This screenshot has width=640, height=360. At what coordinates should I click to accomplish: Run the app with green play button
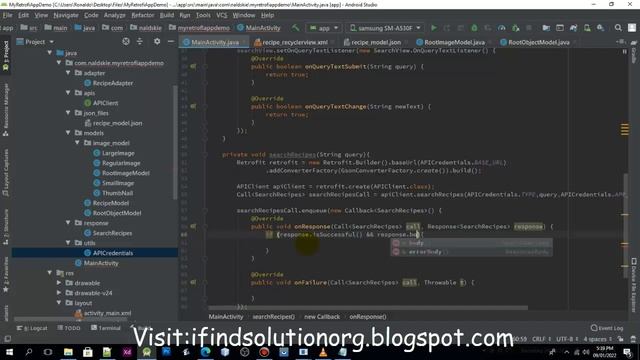coord(433,28)
